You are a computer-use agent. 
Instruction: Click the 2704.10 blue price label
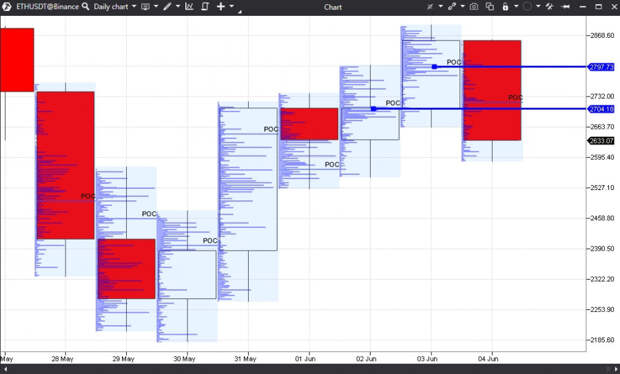click(601, 109)
